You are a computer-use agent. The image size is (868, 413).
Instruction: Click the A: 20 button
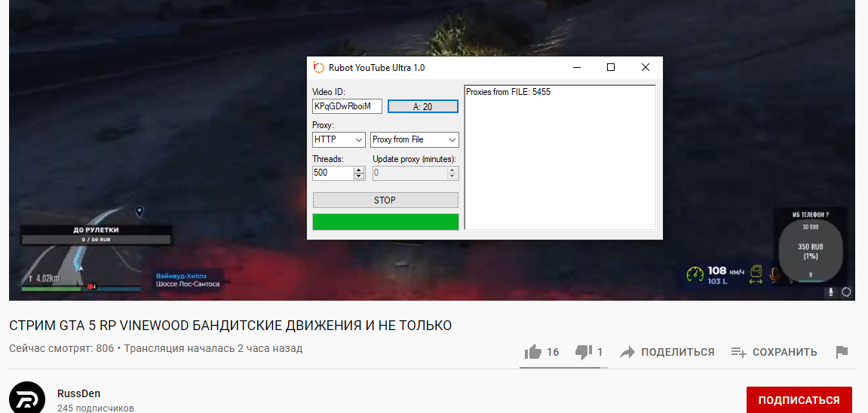422,107
